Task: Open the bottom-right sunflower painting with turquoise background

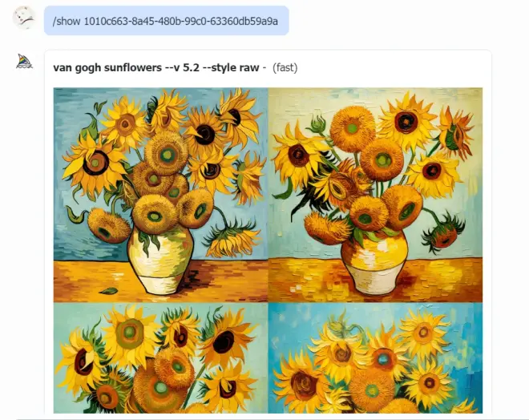Action: [x=375, y=358]
